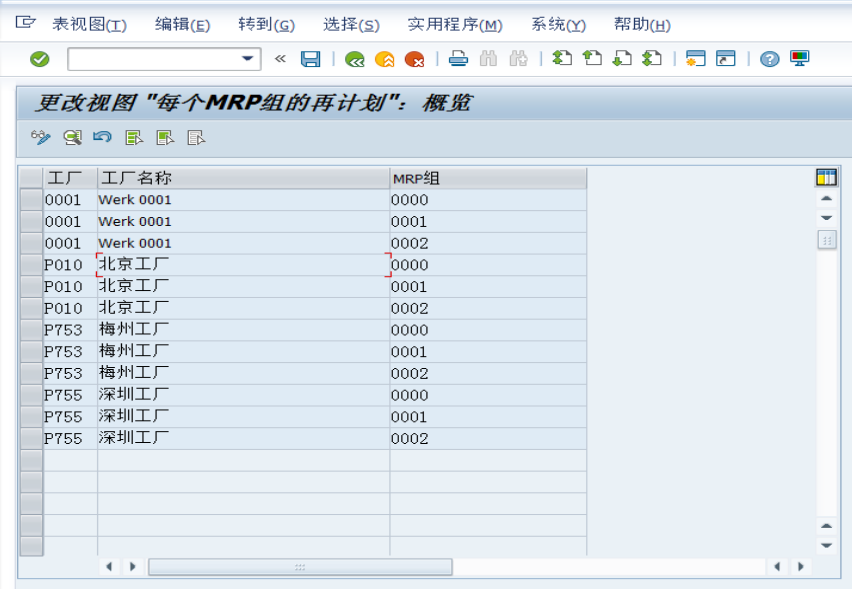852x589 pixels.
Task: Select row P010 with MRP group 0000
Action: pyautogui.click(x=31, y=265)
